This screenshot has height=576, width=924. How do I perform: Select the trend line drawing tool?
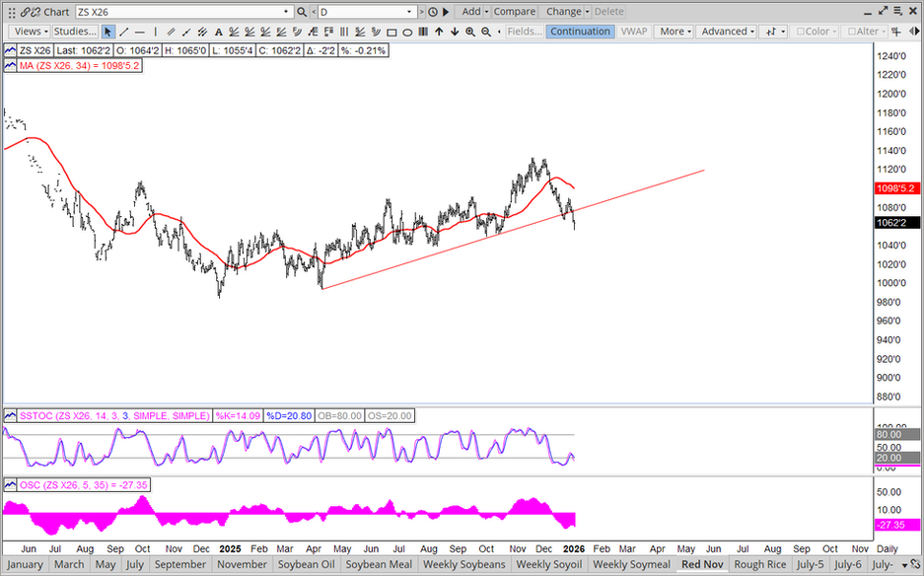[123, 32]
